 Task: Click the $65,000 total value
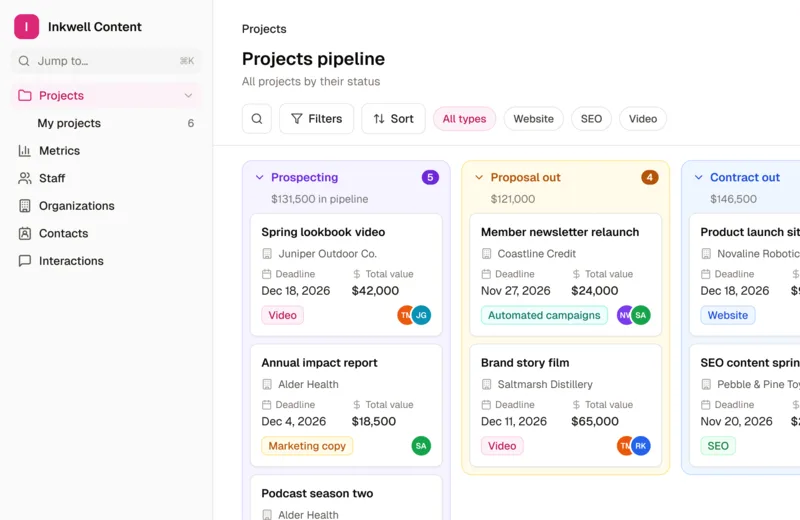pyautogui.click(x=595, y=422)
